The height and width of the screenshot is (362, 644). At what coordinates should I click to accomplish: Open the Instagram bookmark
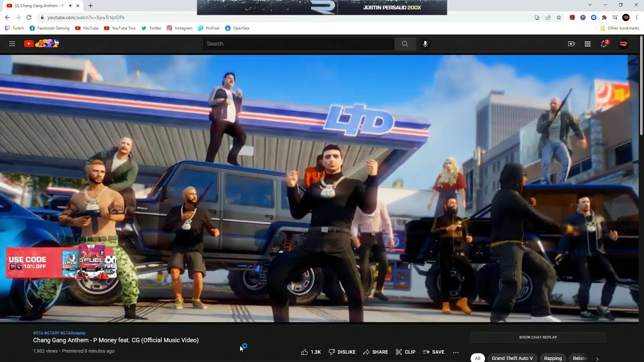(180, 28)
